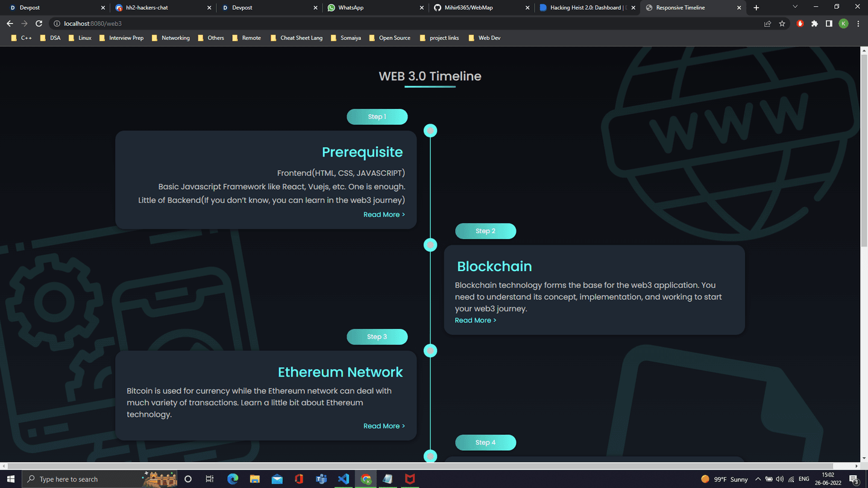Screen dimensions: 868x488
Task: Switch to the Mihir6365/WebMap GitHub tab
Action: click(481, 8)
